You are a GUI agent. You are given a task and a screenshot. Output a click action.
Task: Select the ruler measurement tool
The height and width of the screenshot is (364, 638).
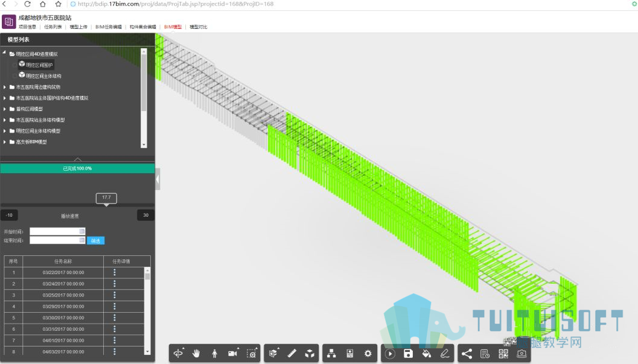point(292,353)
